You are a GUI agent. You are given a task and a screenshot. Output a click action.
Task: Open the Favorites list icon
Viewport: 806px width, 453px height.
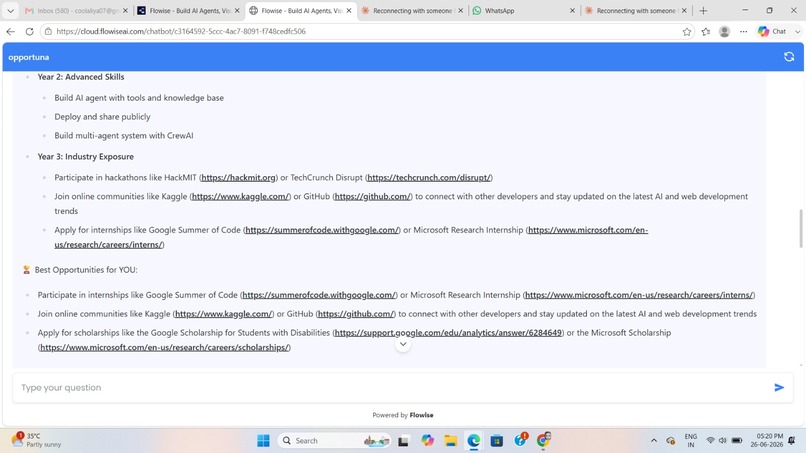(x=706, y=31)
